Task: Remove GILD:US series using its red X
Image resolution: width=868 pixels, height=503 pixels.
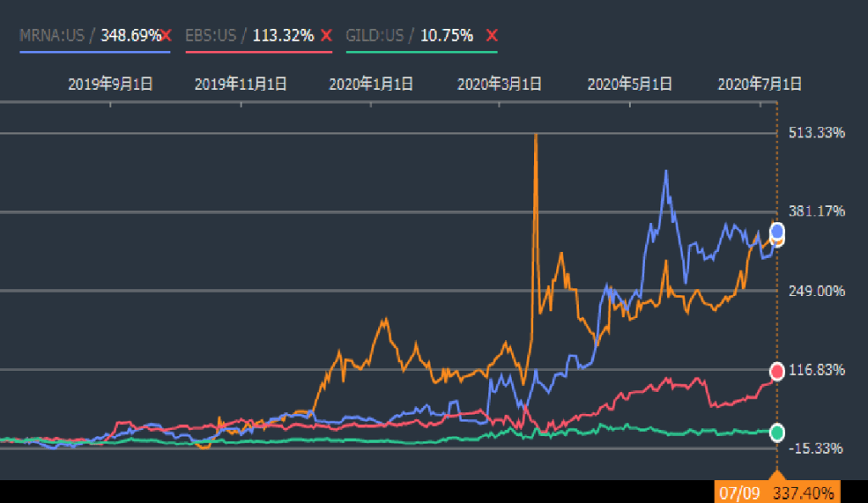Action: pyautogui.click(x=492, y=36)
